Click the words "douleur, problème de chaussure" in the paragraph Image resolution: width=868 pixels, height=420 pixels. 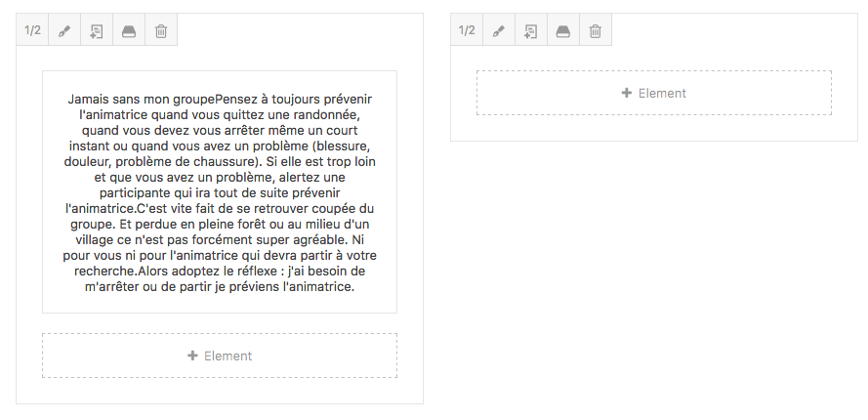click(161, 162)
